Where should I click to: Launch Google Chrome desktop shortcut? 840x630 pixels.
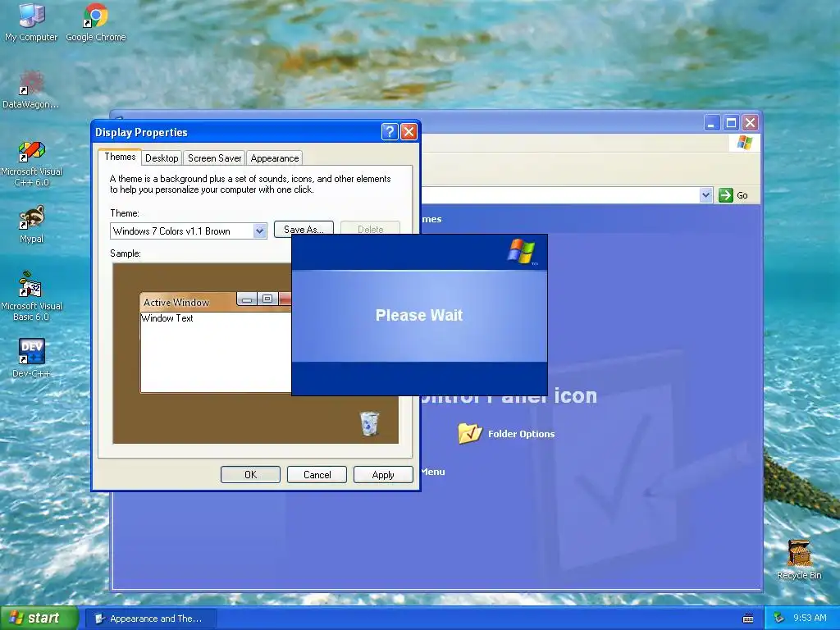[96, 22]
